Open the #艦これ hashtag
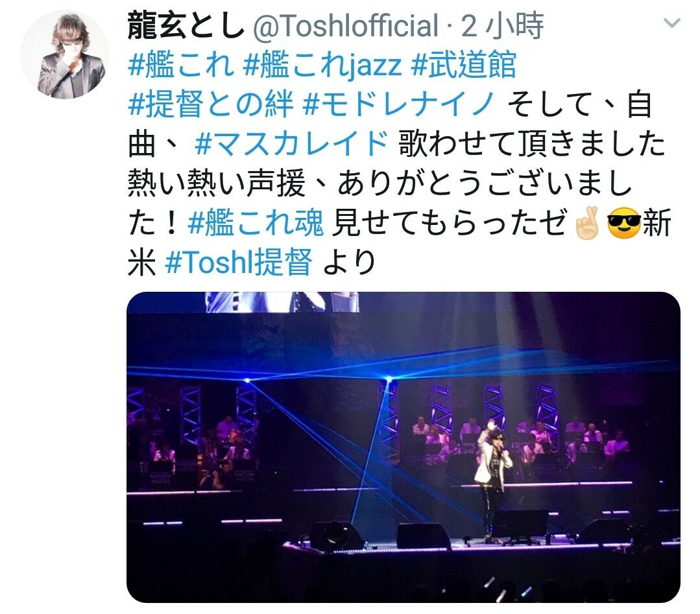 click(x=181, y=65)
